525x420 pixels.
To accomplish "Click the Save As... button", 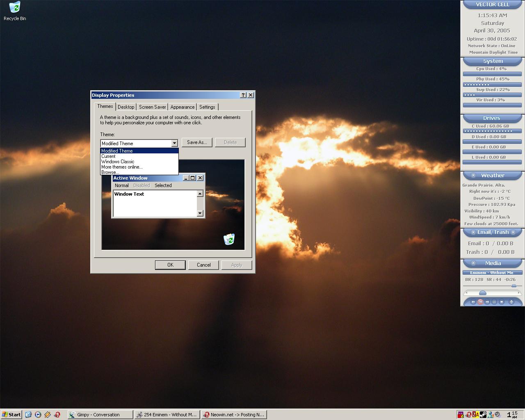I will point(196,142).
